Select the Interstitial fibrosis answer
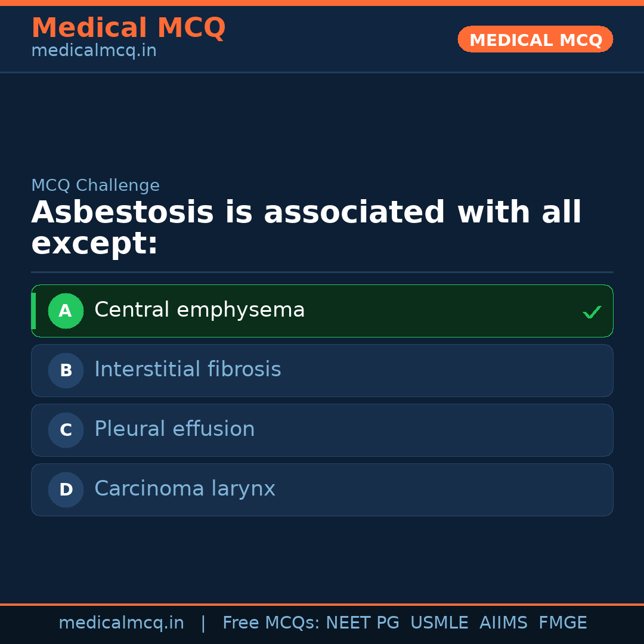644x644 pixels. (x=188, y=370)
